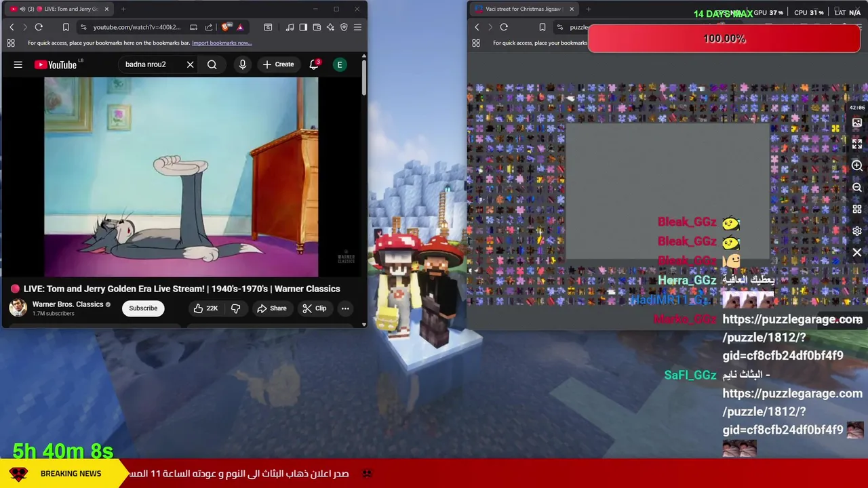Reload the YouTube page

coord(39,27)
